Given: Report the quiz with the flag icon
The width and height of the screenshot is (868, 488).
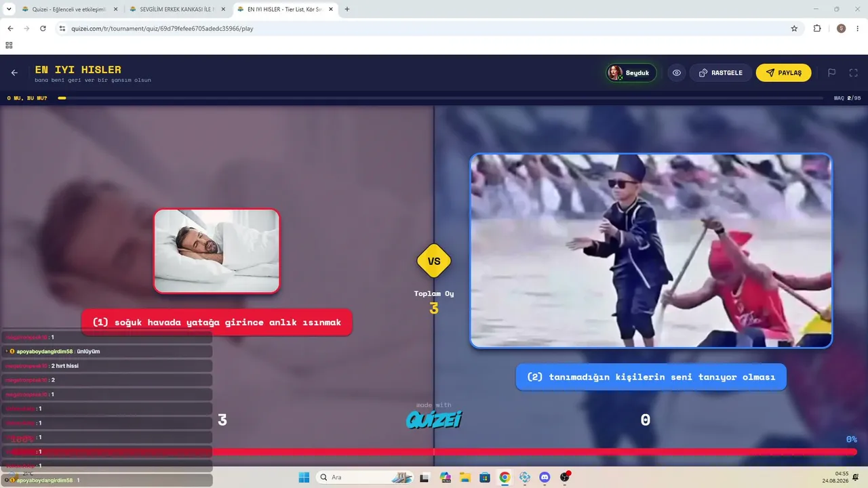Looking at the screenshot, I should pos(832,73).
